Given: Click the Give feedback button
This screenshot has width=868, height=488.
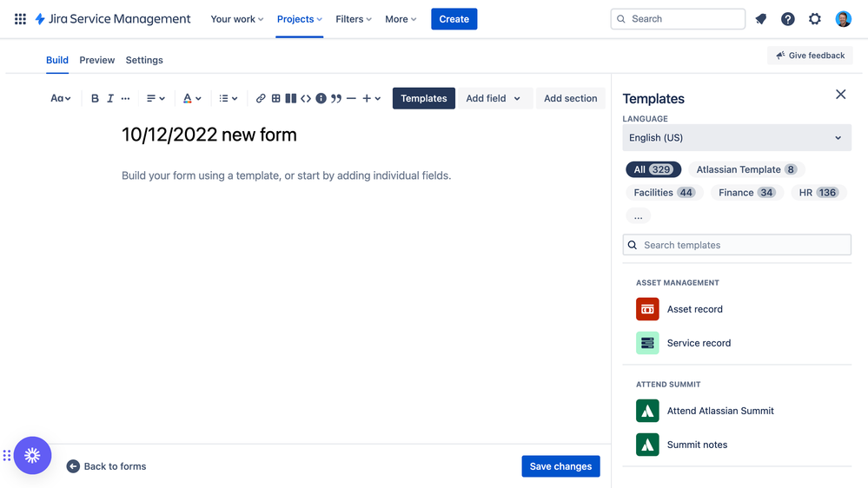Looking at the screenshot, I should [810, 56].
